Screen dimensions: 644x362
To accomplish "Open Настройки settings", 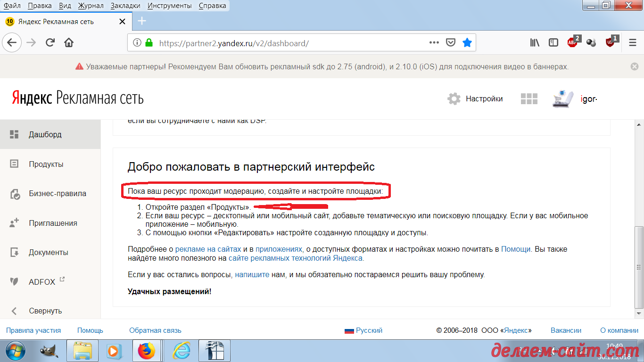I will click(475, 99).
